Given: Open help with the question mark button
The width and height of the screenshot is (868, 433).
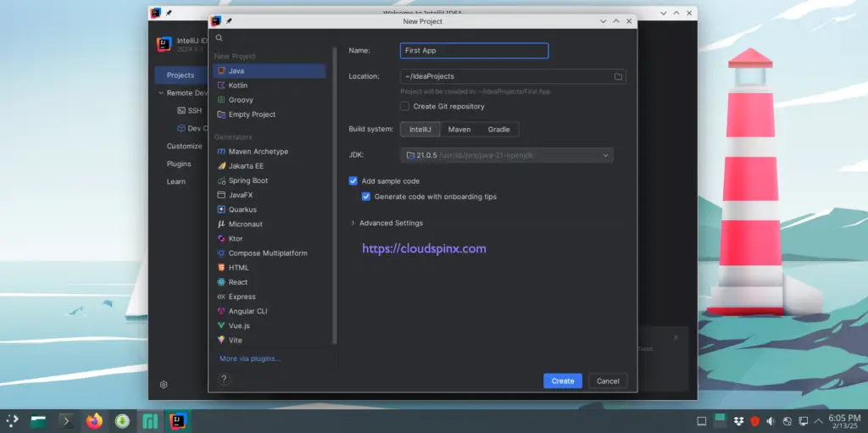Looking at the screenshot, I should tap(224, 380).
